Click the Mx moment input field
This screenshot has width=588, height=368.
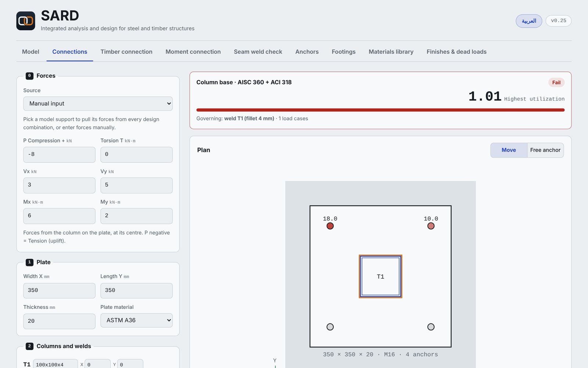pyautogui.click(x=59, y=216)
